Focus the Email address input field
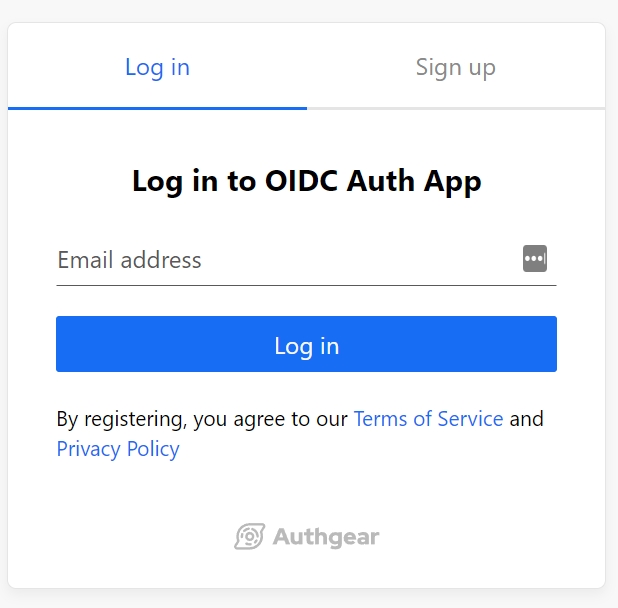The width and height of the screenshot is (618, 608). [x=306, y=260]
